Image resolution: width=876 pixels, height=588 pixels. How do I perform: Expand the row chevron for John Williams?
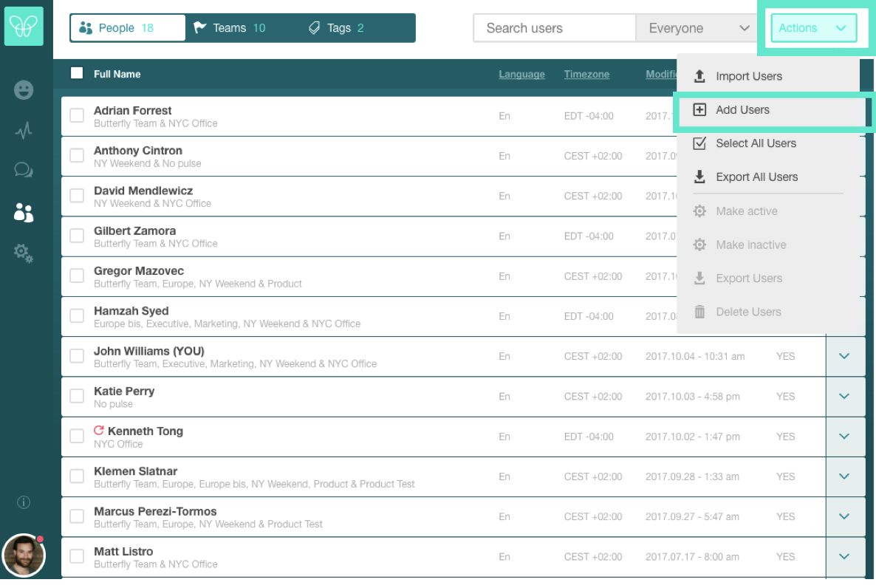coord(844,356)
